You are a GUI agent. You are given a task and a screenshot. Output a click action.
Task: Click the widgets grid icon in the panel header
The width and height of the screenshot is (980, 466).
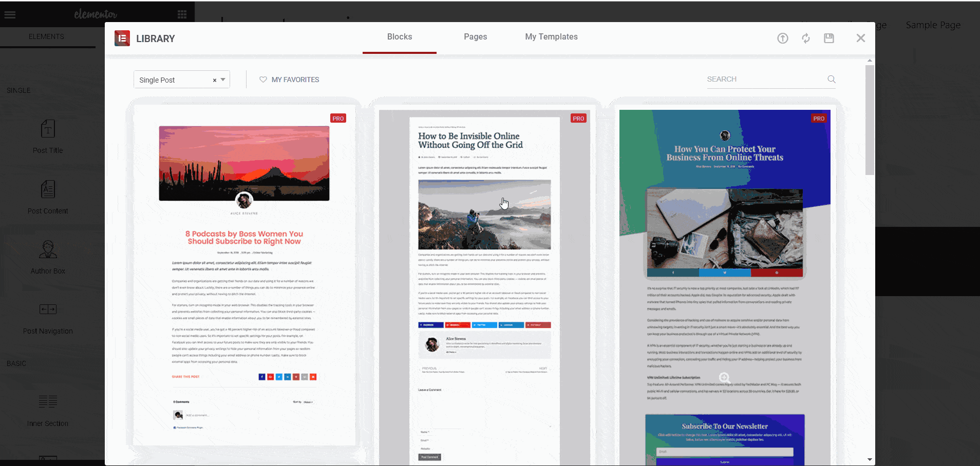coord(182,13)
